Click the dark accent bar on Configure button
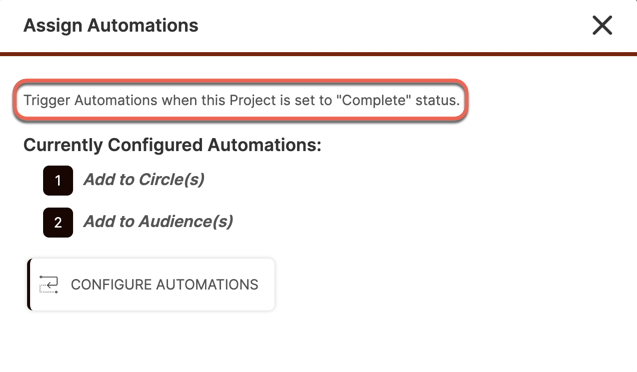 [29, 284]
